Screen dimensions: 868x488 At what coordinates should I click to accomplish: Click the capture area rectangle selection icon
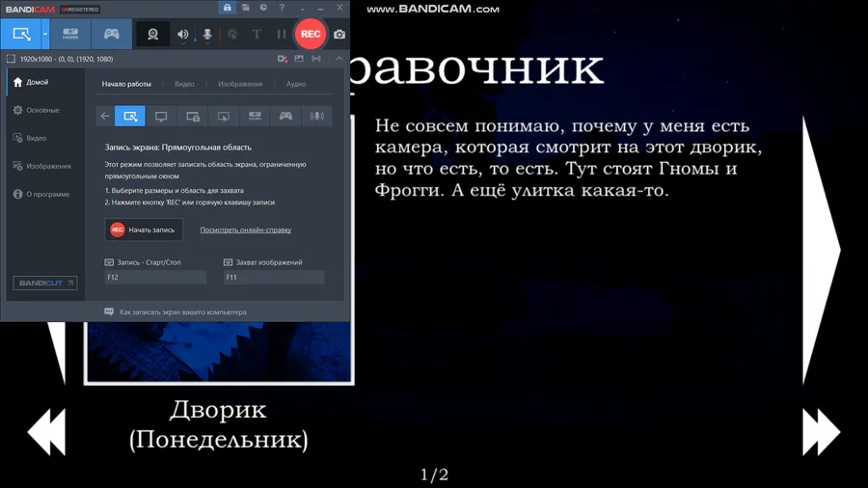(x=11, y=59)
